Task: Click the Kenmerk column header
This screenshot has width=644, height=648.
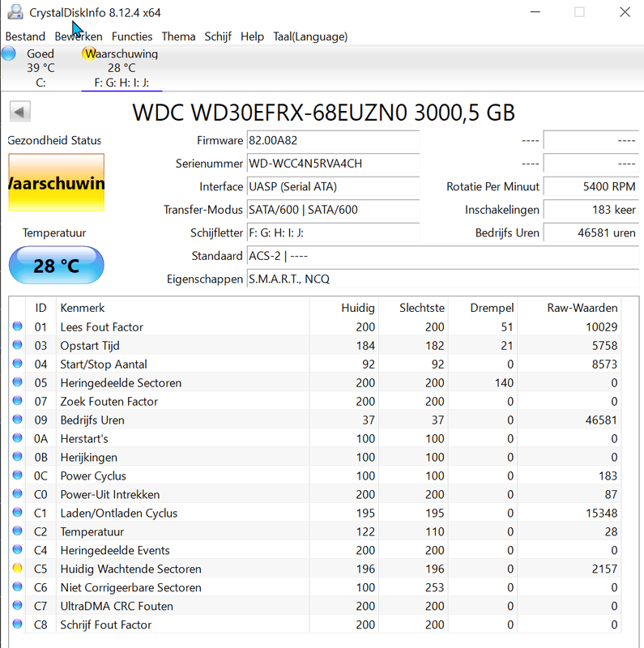Action: pyautogui.click(x=183, y=308)
